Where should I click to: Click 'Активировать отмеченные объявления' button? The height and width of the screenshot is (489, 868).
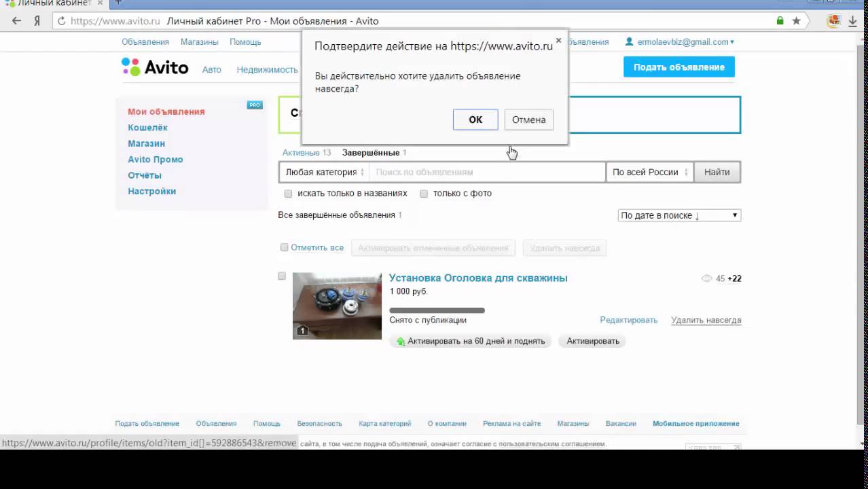(433, 248)
